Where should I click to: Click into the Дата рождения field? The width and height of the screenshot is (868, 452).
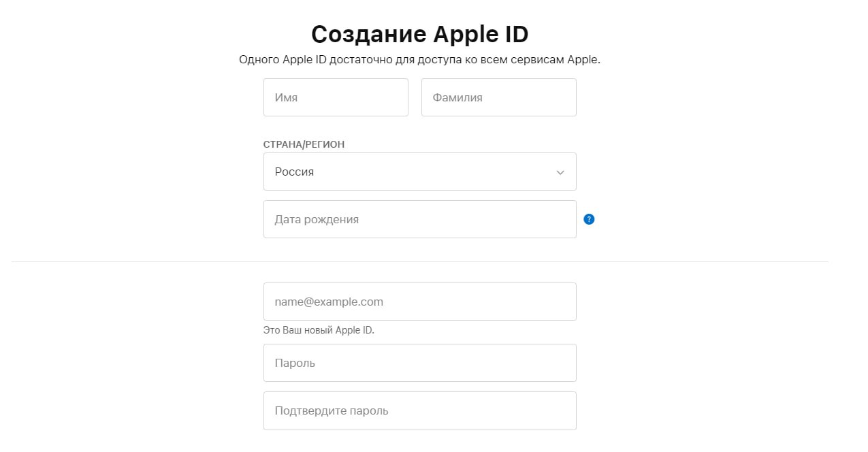(x=419, y=219)
